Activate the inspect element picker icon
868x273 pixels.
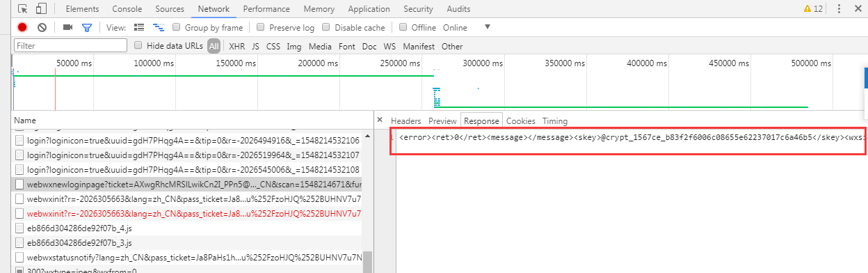pyautogui.click(x=23, y=9)
